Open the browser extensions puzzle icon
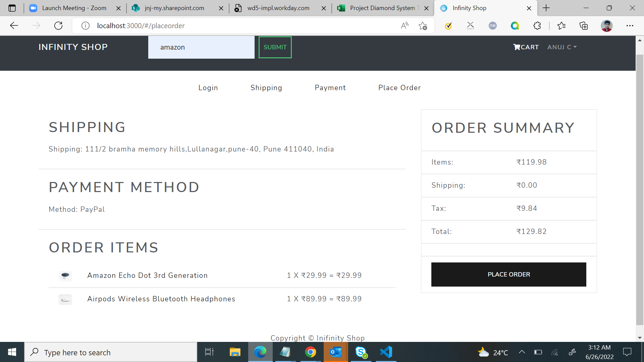The width and height of the screenshot is (644, 362). tap(537, 26)
